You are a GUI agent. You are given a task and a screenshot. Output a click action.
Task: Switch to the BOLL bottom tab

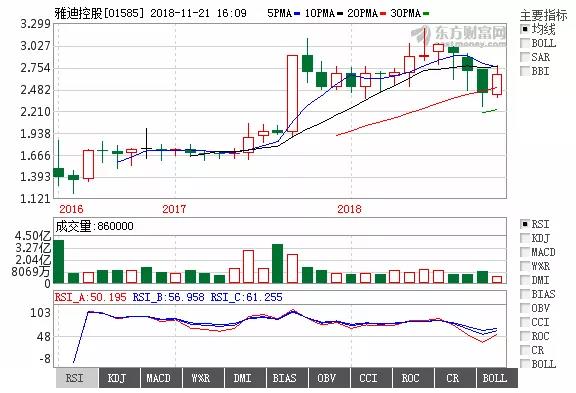(497, 378)
